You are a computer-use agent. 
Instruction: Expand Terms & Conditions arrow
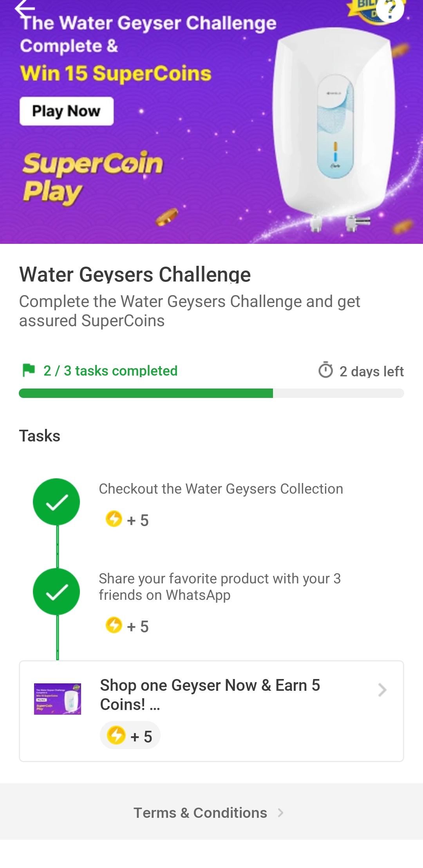point(280,813)
